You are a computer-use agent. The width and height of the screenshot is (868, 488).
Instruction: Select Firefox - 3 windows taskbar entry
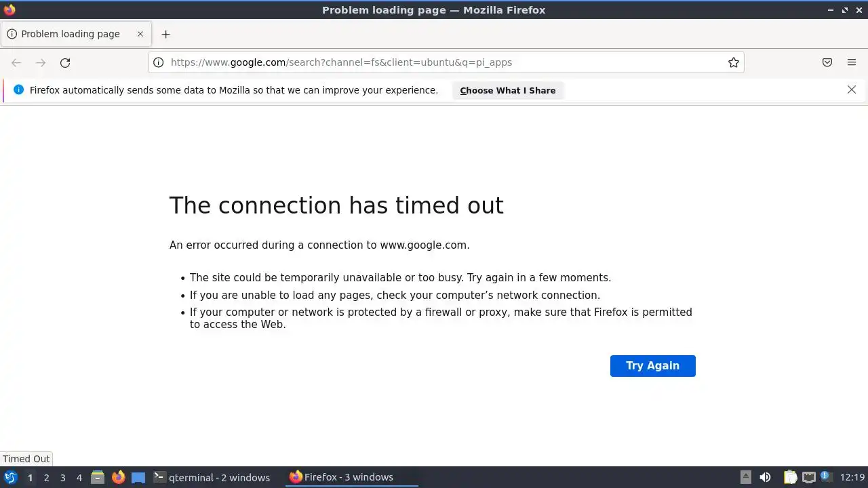click(351, 477)
